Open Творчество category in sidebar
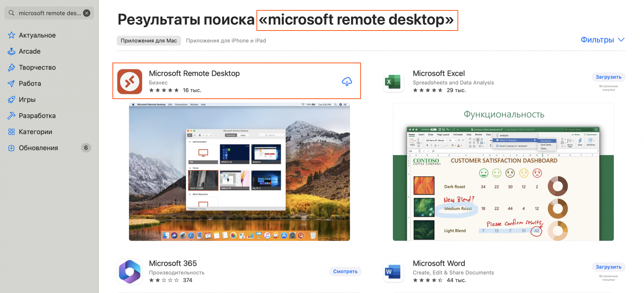644x293 pixels. click(37, 67)
